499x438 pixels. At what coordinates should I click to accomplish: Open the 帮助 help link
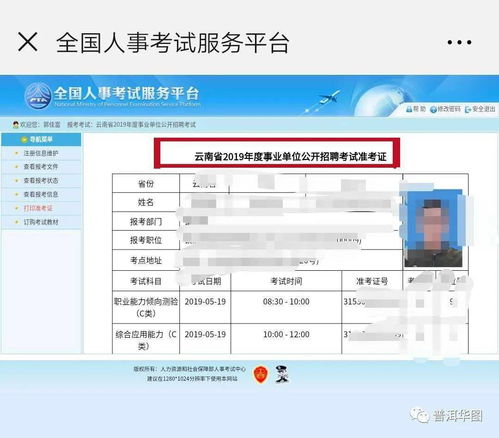416,109
